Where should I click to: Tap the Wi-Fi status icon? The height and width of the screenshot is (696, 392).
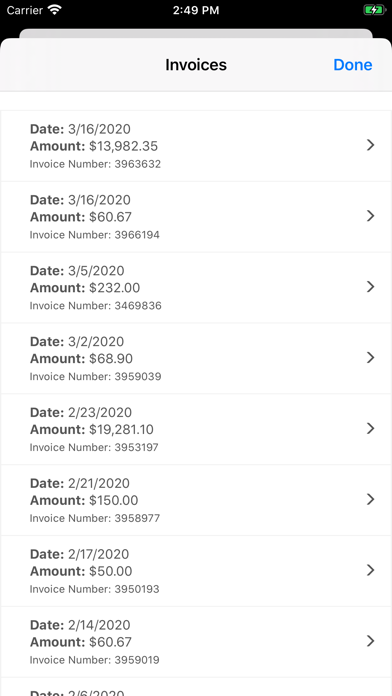[x=55, y=10]
